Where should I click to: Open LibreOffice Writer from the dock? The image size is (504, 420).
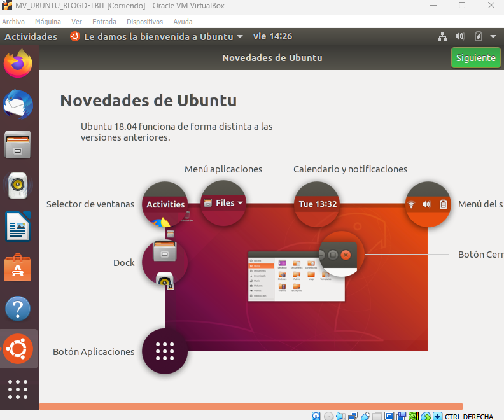click(x=18, y=227)
